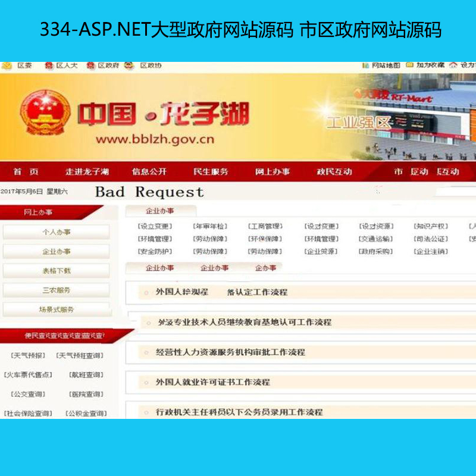Open 首页 in the red navigation bar
The height and width of the screenshot is (476, 476).
26,172
